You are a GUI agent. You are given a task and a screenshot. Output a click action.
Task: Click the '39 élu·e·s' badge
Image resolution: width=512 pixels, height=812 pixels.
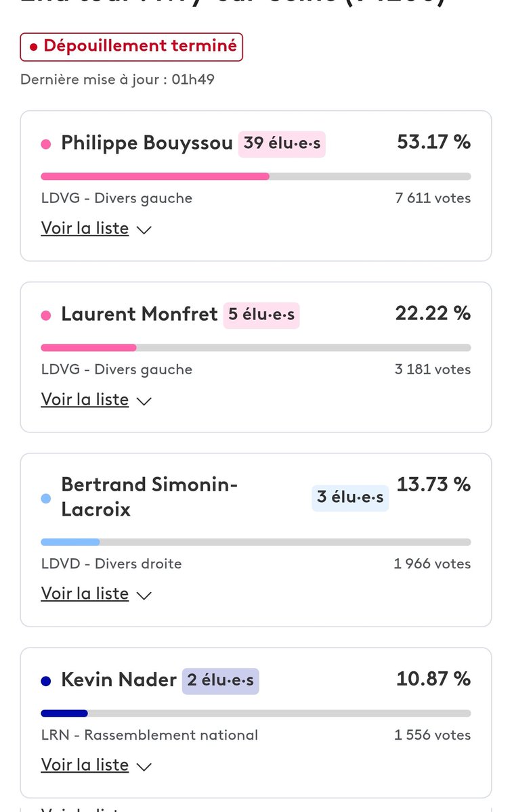[282, 143]
